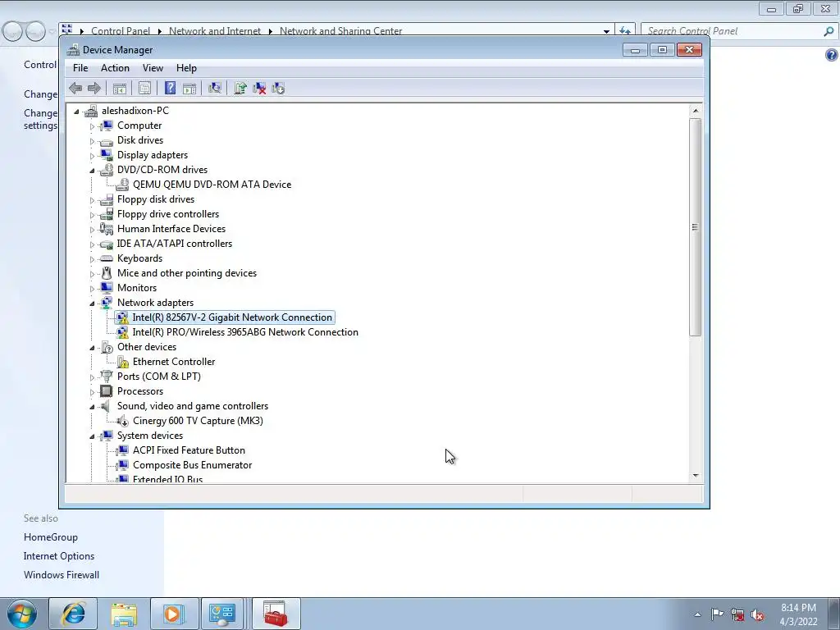Select ACPI Fixed Feature Button

coord(189,450)
